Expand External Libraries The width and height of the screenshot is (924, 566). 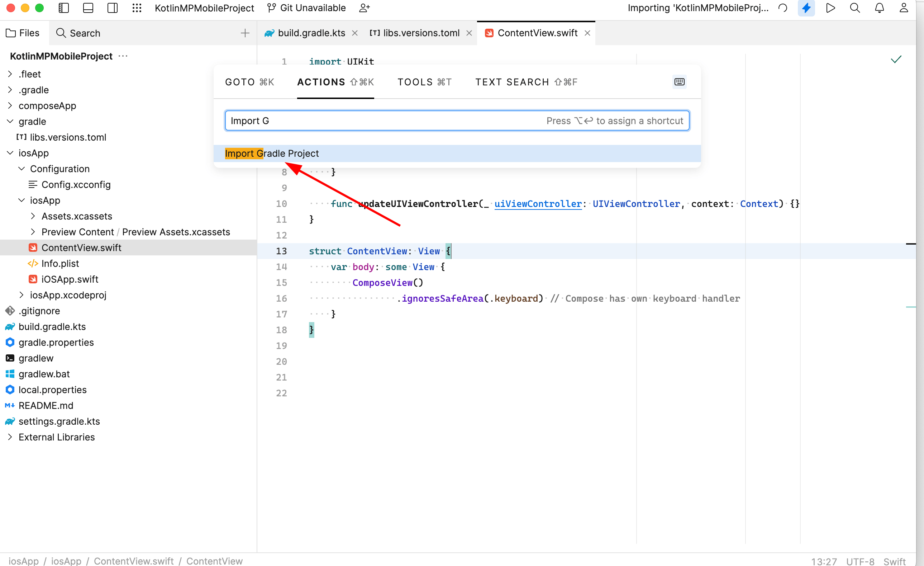pyautogui.click(x=10, y=437)
